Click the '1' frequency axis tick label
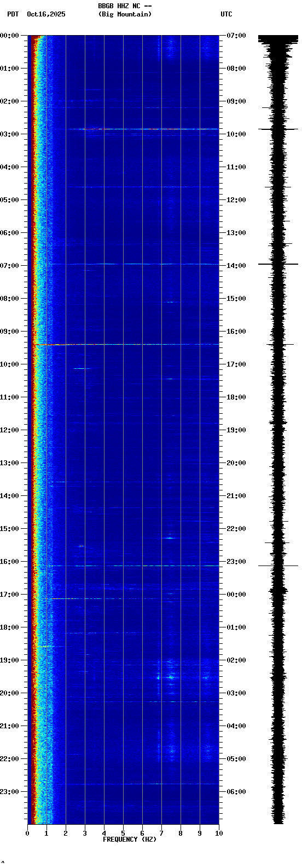This screenshot has width=302, height=868. pyautogui.click(x=47, y=833)
